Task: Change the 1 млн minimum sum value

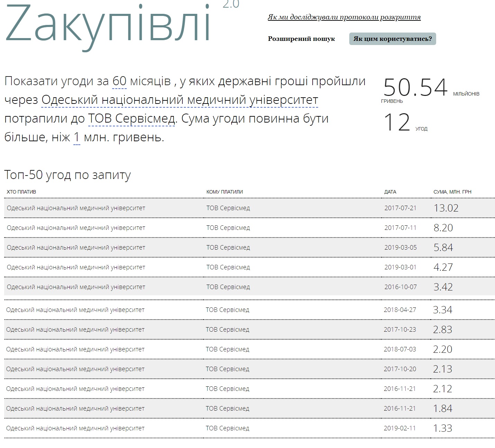Action: point(77,137)
